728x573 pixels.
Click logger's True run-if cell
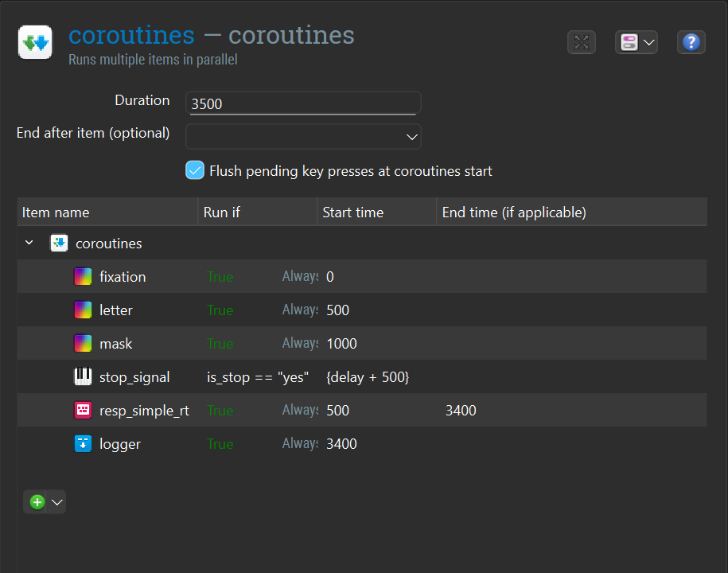[220, 444]
